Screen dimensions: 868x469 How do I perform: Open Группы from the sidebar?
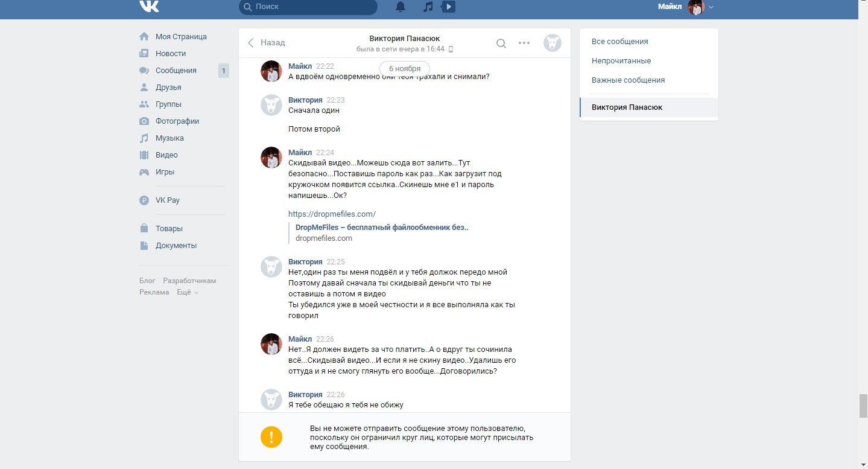pyautogui.click(x=168, y=104)
